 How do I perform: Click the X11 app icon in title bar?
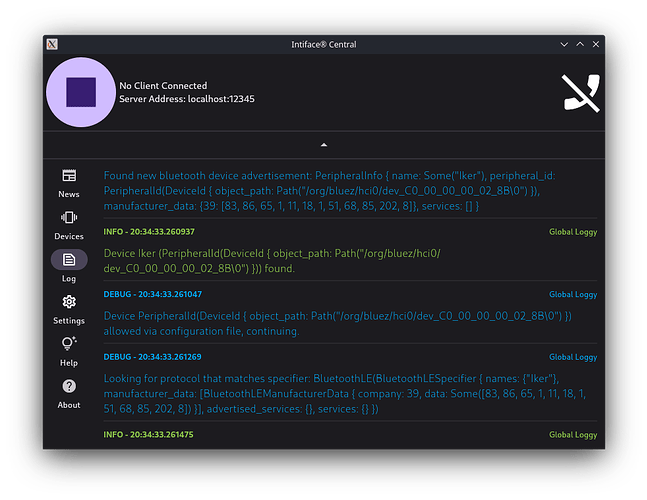52,44
